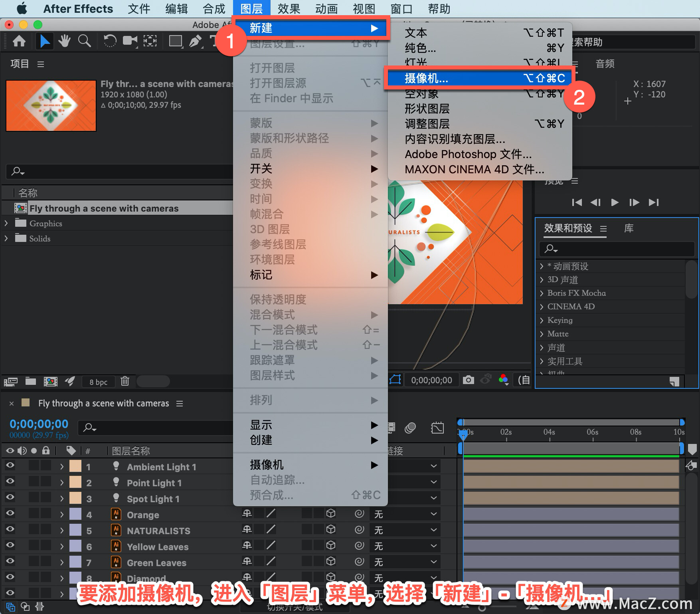The width and height of the screenshot is (700, 614).
Task: Open parent dropdown for Yellow Leaves layer
Action: [405, 546]
